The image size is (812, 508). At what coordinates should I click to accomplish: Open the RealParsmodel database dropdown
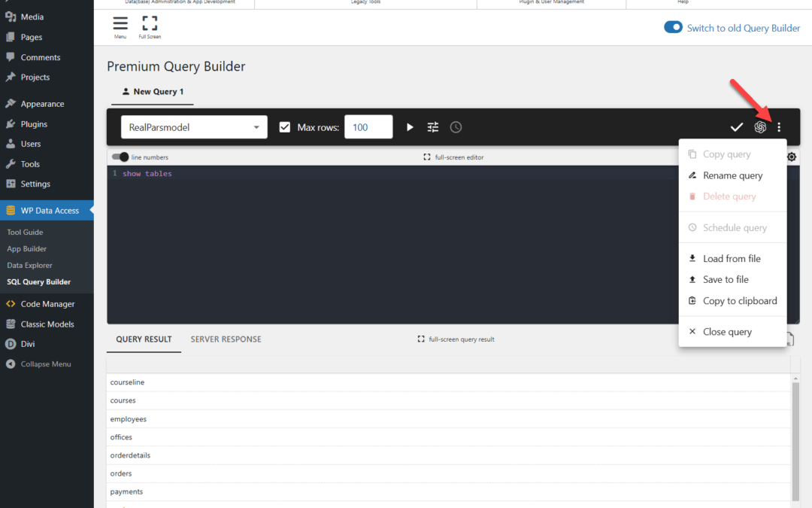(194, 127)
